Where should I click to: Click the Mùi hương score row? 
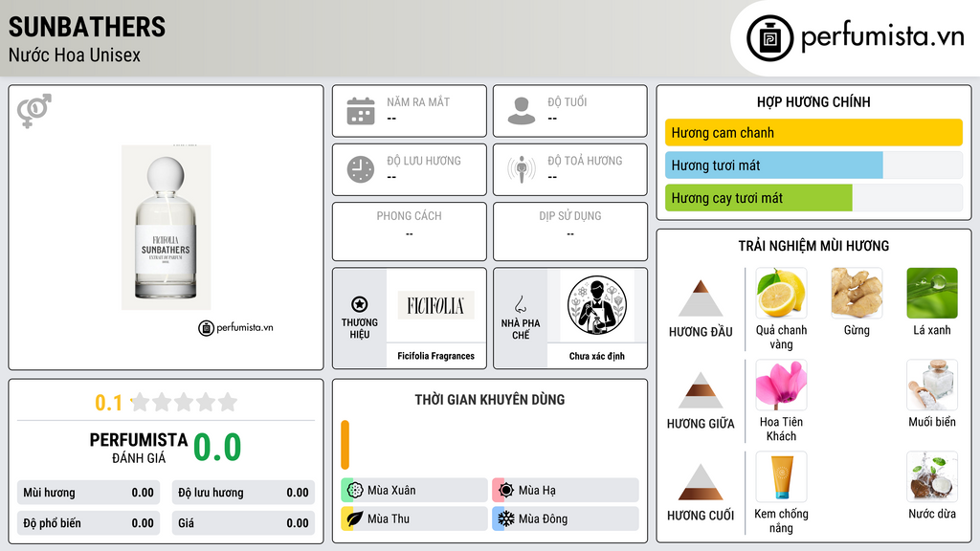88,493
